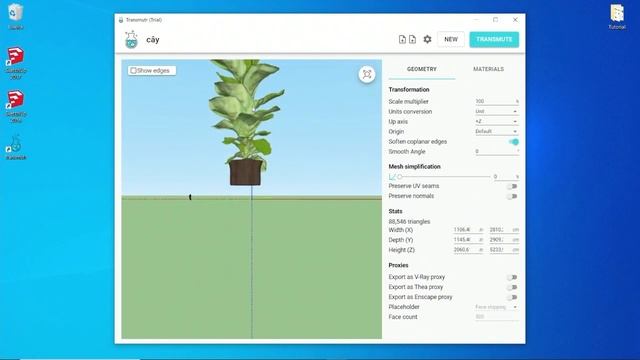Screen dimensions: 640x360
Task: Click the Height (Z) centimeters field
Action: point(504,250)
